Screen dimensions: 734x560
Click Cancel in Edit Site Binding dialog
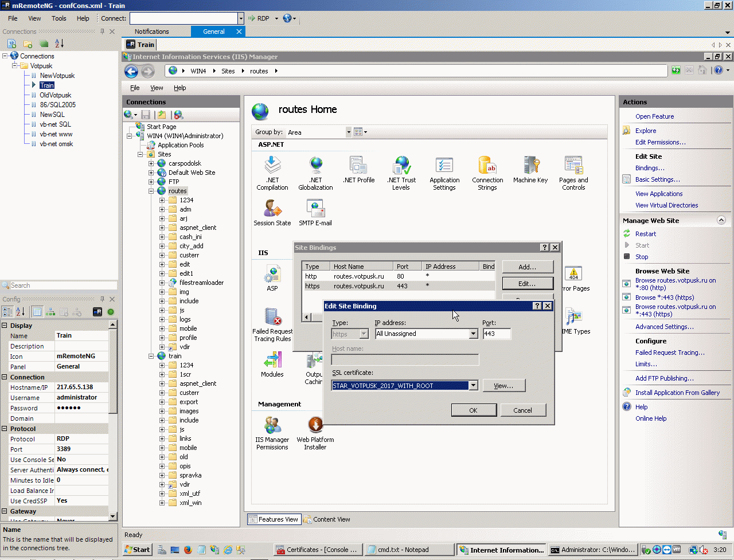(523, 410)
